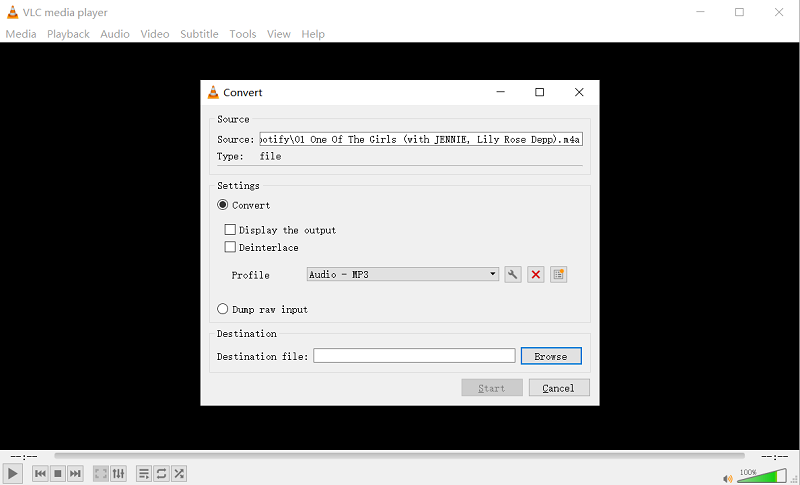
Task: Click the Previous media button
Action: coord(40,474)
